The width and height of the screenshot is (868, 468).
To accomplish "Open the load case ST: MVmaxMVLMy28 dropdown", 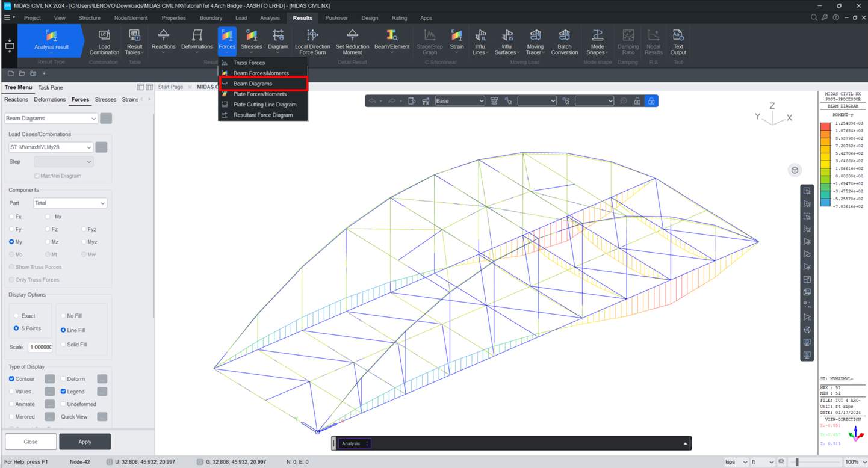I will [x=51, y=147].
